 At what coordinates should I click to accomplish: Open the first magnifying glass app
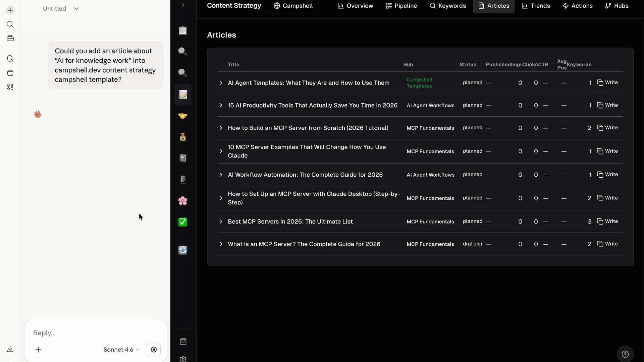183,52
